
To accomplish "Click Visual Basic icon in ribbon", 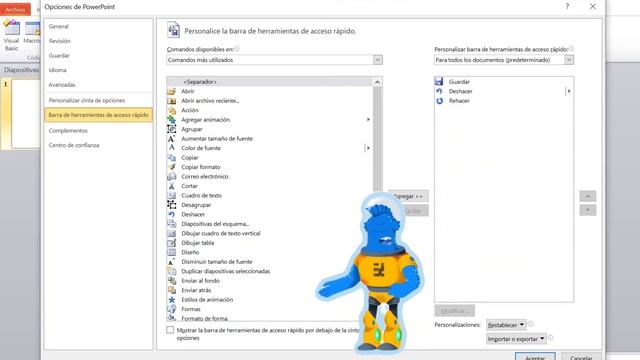I will [11, 36].
